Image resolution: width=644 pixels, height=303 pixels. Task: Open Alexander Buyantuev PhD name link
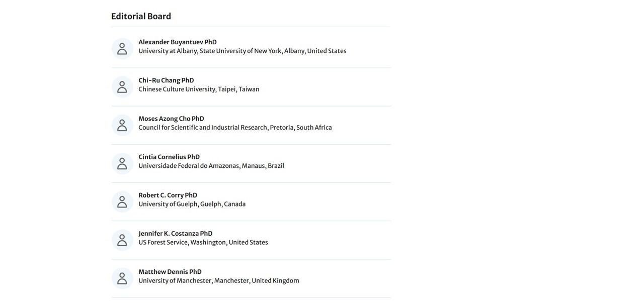pos(178,42)
